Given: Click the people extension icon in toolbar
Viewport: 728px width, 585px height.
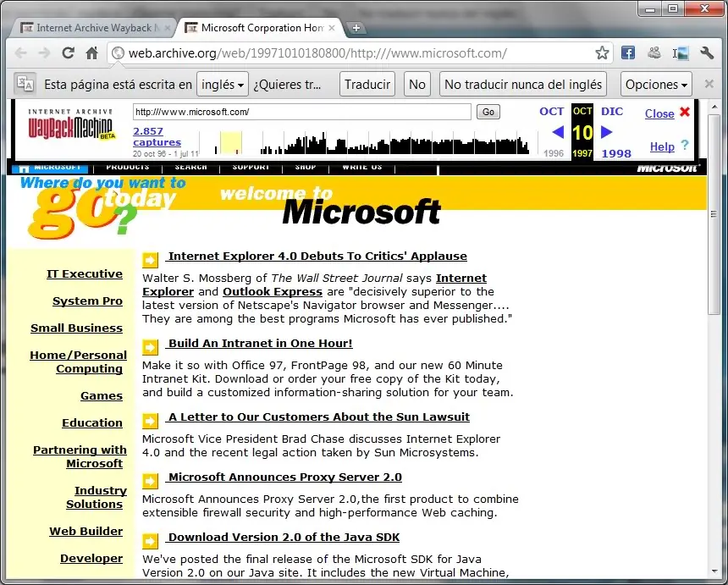Looking at the screenshot, I should (654, 53).
